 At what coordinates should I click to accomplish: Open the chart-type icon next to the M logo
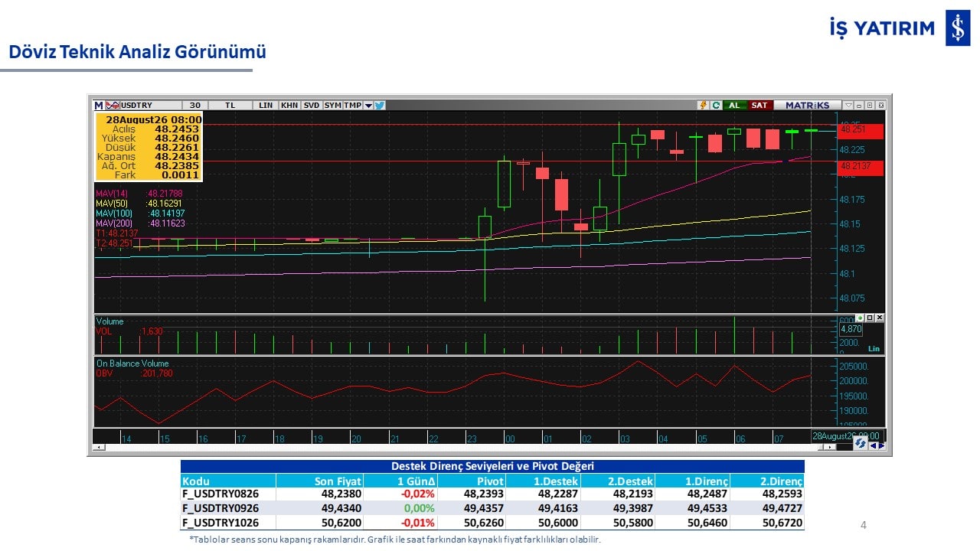(113, 106)
